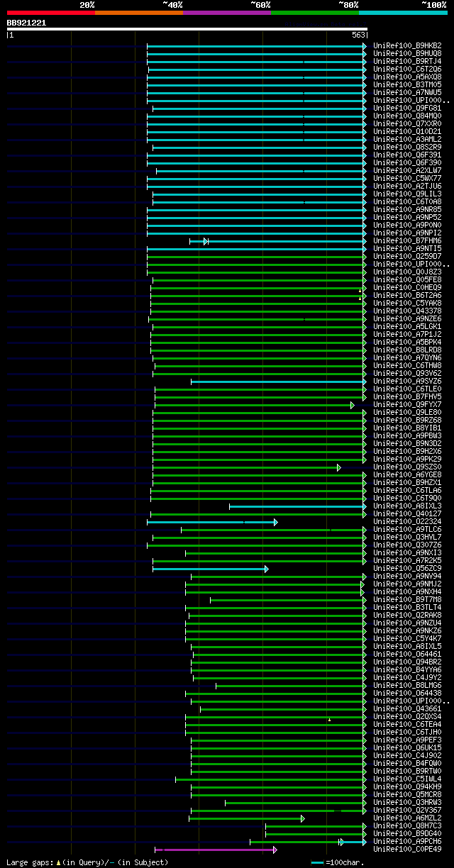Viewport: 454px width, 868px height.
Task: Select hit label UniRef100_C0PE49
Action: pos(408,850)
